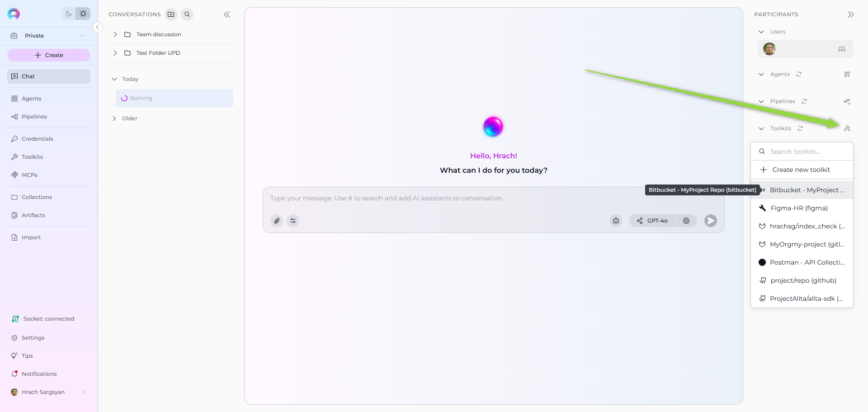The width and height of the screenshot is (868, 412).
Task: Click the attach file paperclip icon
Action: [277, 221]
